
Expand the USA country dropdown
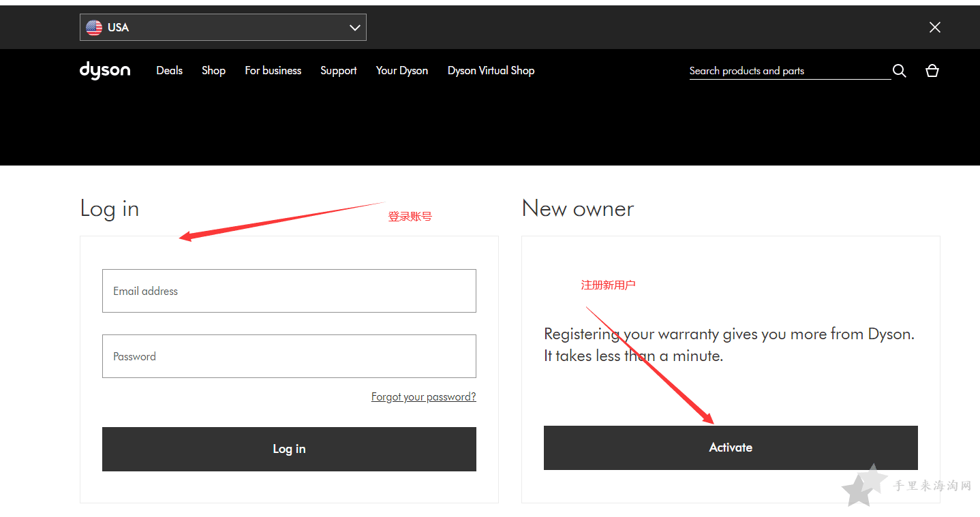point(223,27)
